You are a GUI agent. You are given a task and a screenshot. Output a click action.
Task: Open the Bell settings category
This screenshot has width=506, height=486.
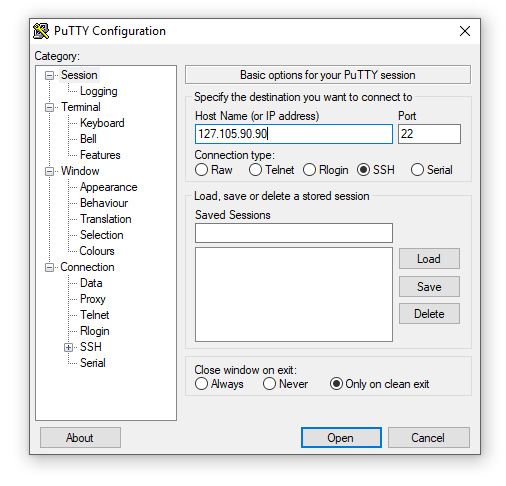coord(88,139)
